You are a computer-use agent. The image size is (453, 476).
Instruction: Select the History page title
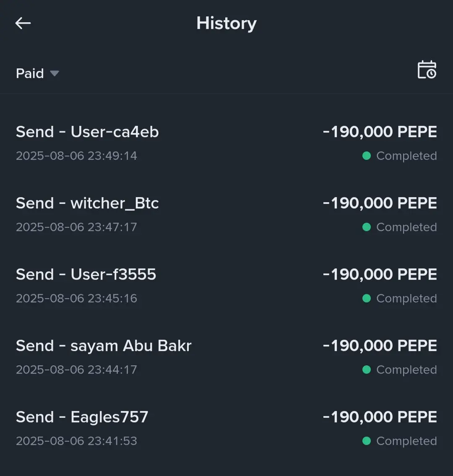pos(226,23)
